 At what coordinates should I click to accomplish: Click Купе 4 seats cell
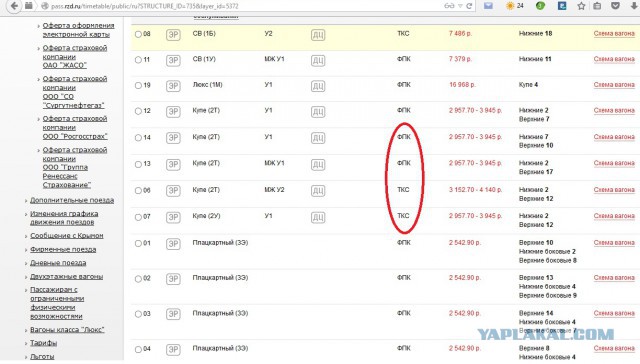click(x=528, y=85)
